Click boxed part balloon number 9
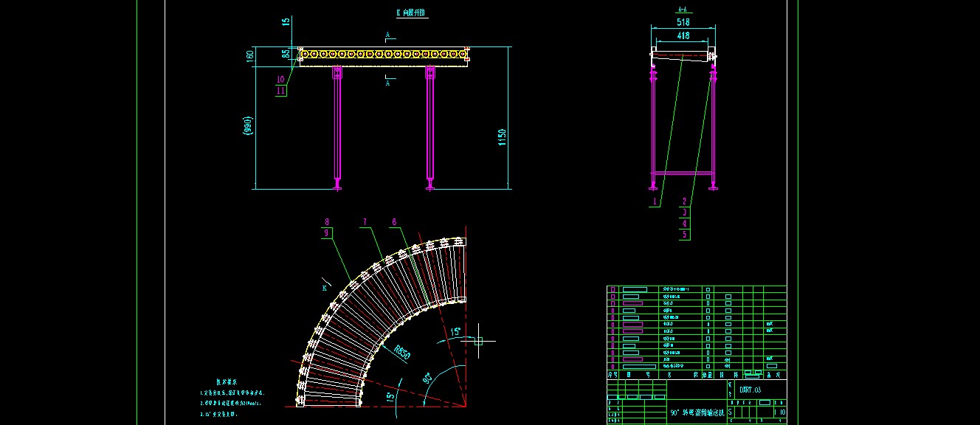Screen dimensions: 980x425 (327, 232)
